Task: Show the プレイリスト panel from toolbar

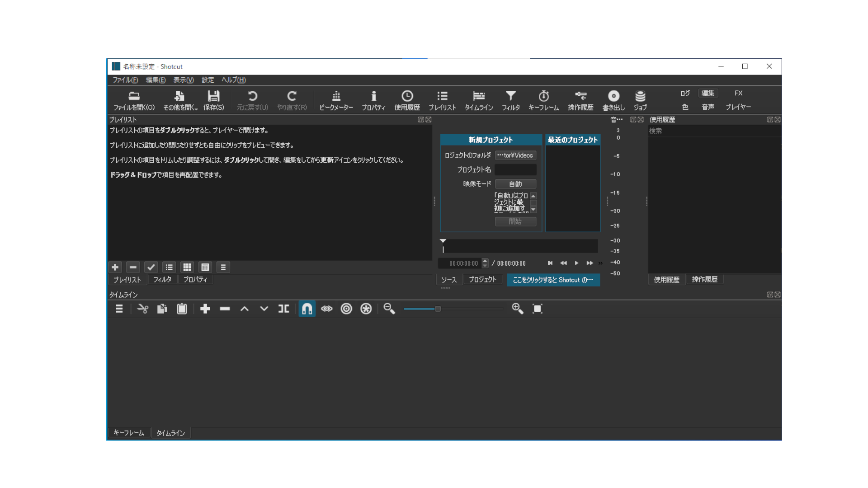Action: (x=442, y=100)
